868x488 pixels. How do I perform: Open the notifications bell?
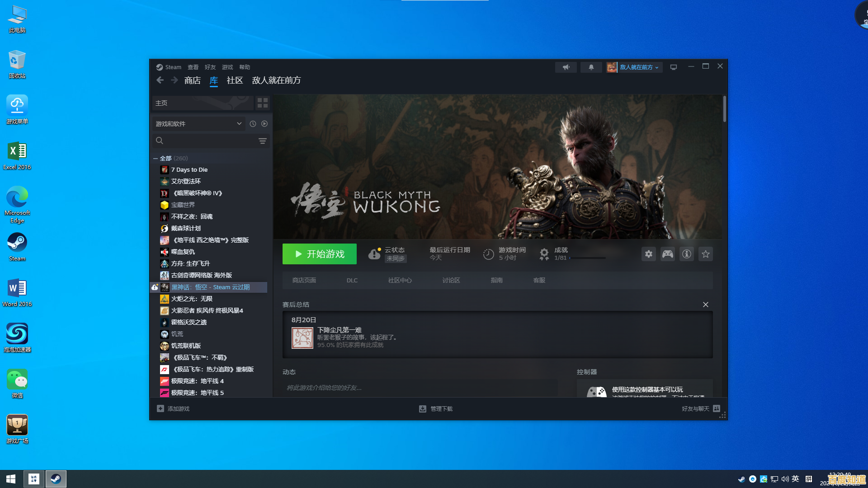click(591, 67)
